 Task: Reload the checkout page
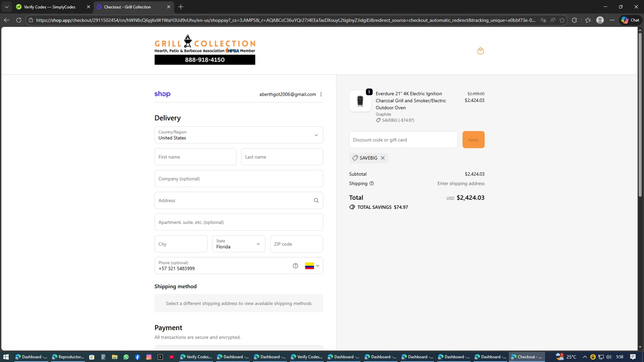18,20
